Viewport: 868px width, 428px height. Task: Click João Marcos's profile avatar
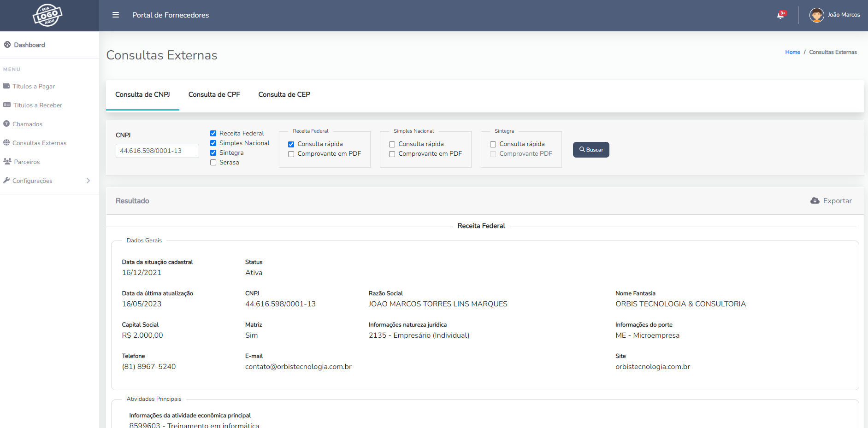pyautogui.click(x=816, y=15)
